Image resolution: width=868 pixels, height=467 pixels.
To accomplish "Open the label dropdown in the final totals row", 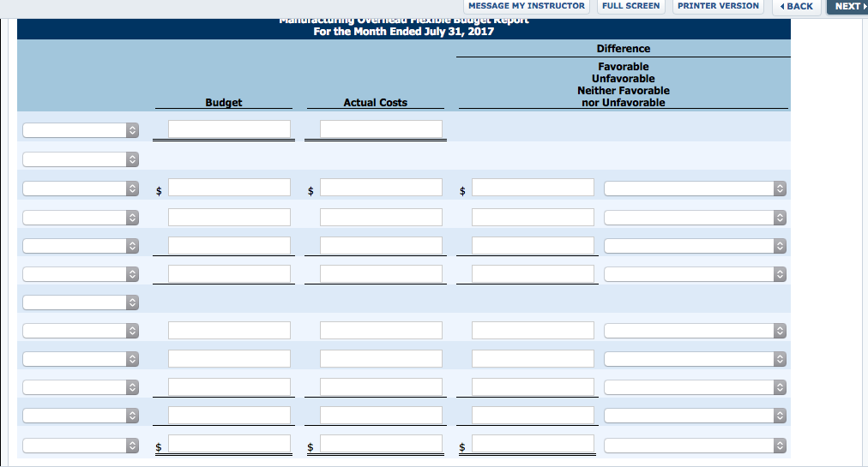I will pos(81,446).
